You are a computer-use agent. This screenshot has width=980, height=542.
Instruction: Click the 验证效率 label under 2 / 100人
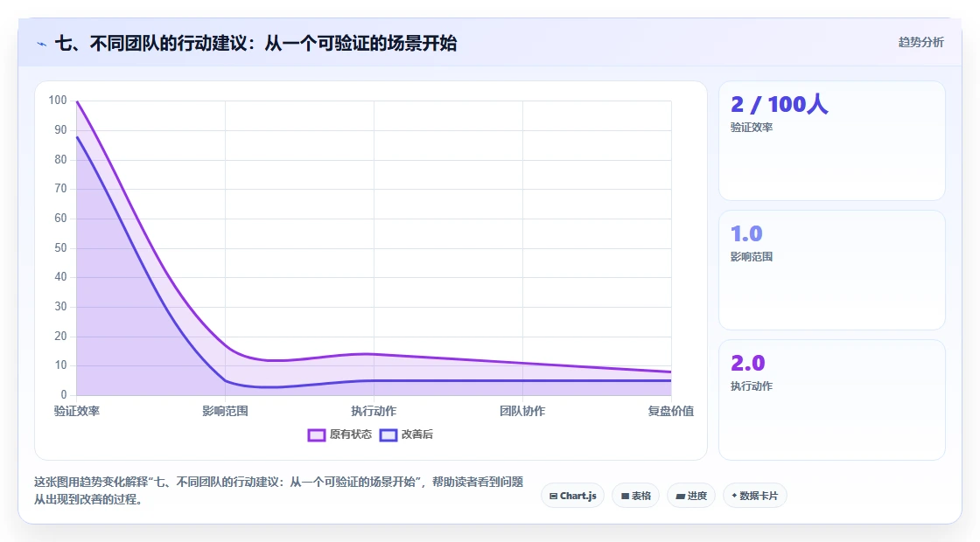coord(752,128)
